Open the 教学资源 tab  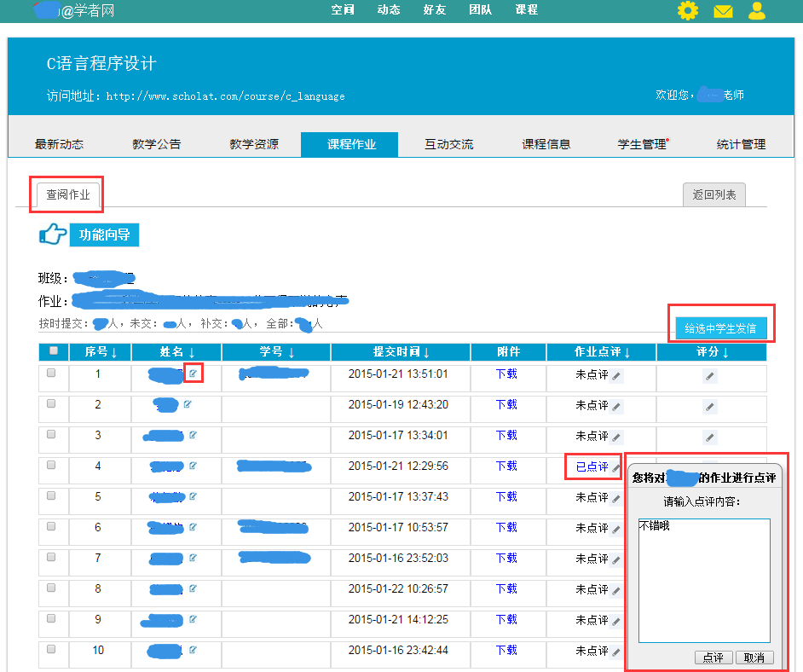(x=253, y=144)
